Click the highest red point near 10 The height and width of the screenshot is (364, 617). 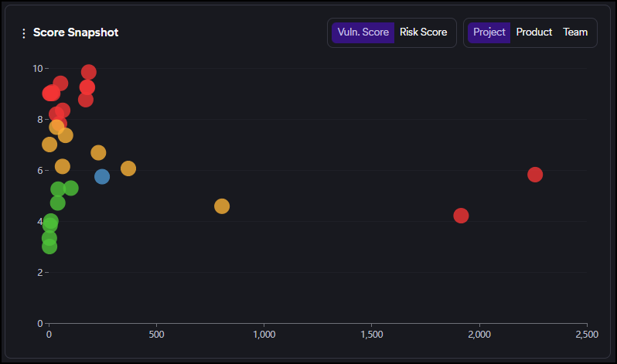click(x=89, y=73)
